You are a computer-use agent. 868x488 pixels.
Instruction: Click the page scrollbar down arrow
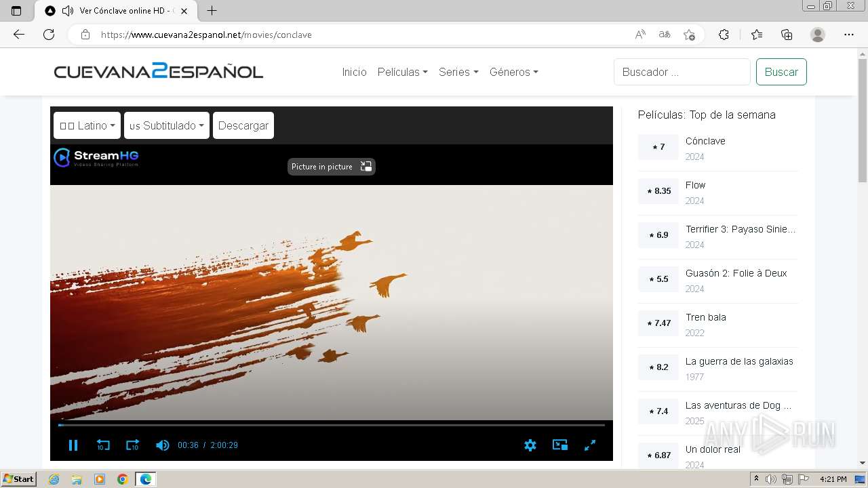863,464
